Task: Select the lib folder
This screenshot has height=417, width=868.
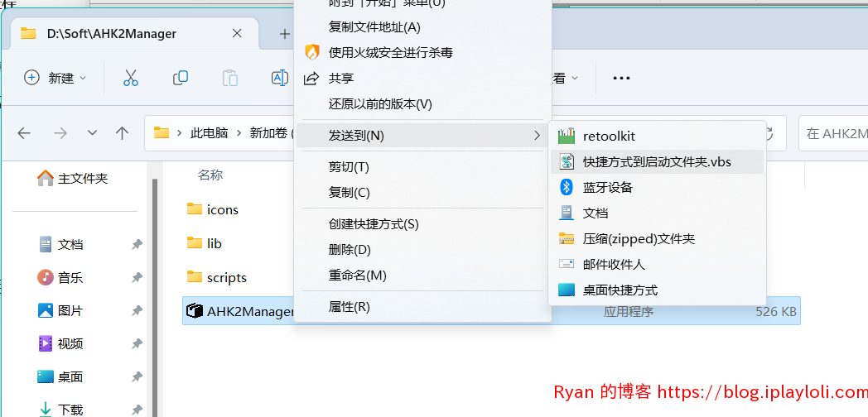Action: coord(205,243)
